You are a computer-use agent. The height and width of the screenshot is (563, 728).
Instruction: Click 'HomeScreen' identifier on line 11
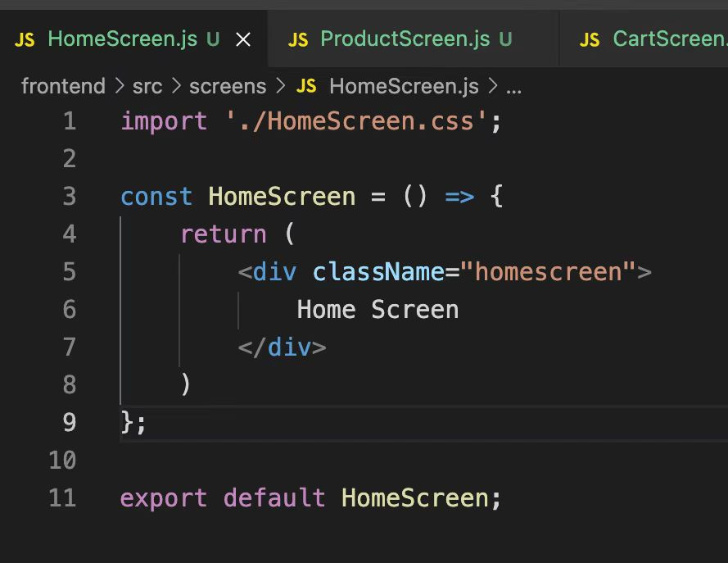point(414,497)
